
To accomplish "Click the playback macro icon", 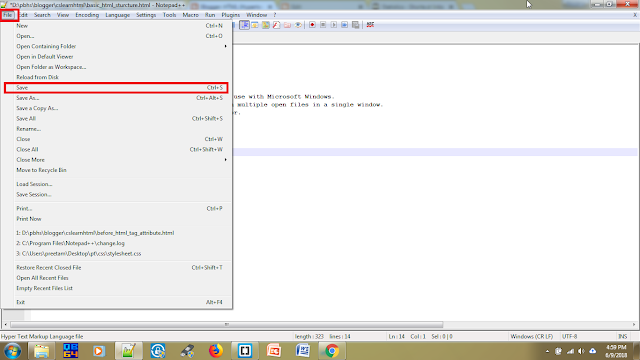I will [x=333, y=25].
